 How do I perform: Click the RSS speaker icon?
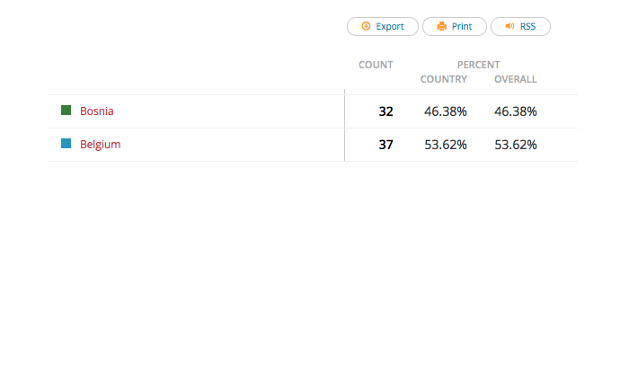point(510,26)
